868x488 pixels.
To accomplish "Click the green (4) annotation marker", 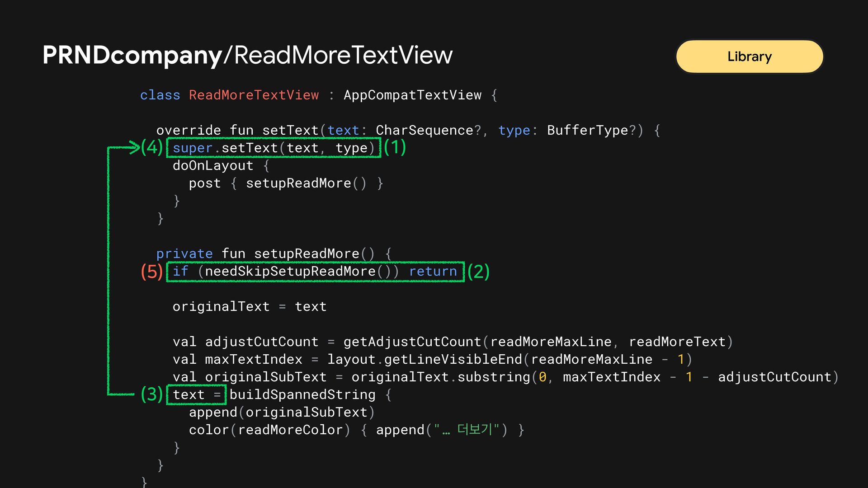I will [151, 147].
